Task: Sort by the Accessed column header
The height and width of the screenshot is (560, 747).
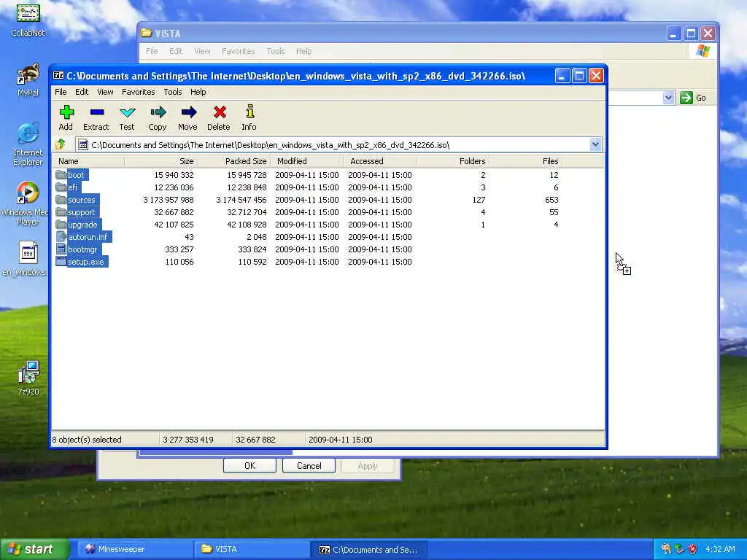Action: (x=380, y=161)
